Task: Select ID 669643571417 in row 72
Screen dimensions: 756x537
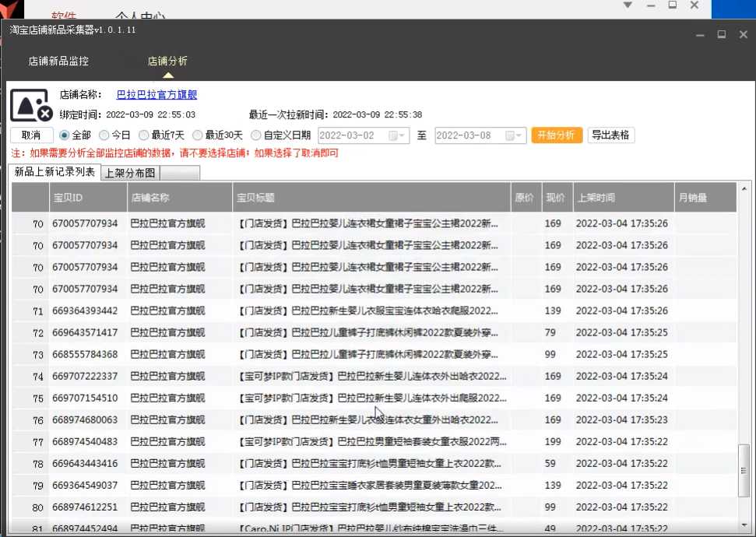Action: [x=85, y=332]
